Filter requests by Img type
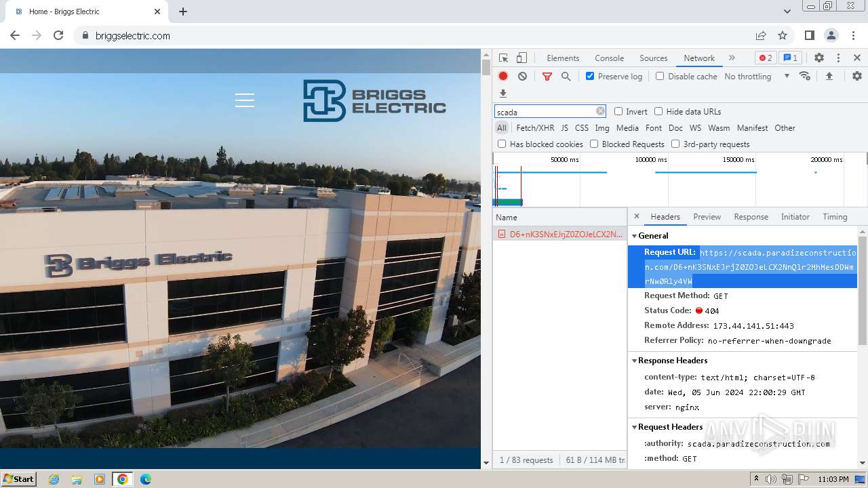Screen dimensions: 868x488 pos(601,128)
